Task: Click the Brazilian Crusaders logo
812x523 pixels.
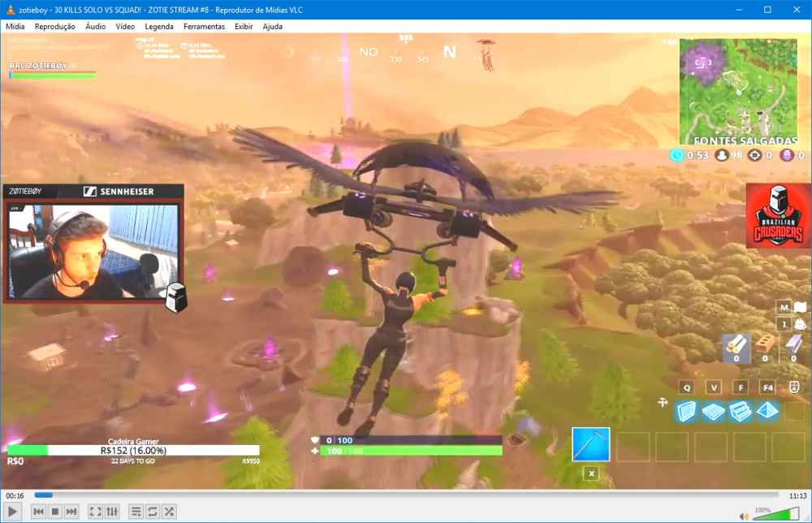Action: 779,215
